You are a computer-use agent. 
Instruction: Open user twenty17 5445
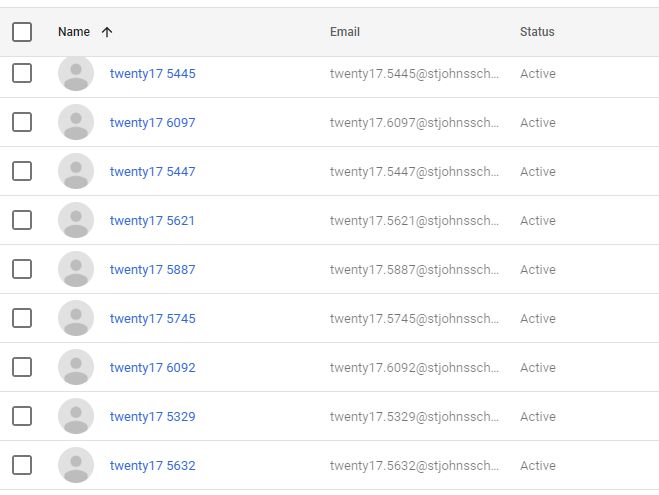coord(153,74)
